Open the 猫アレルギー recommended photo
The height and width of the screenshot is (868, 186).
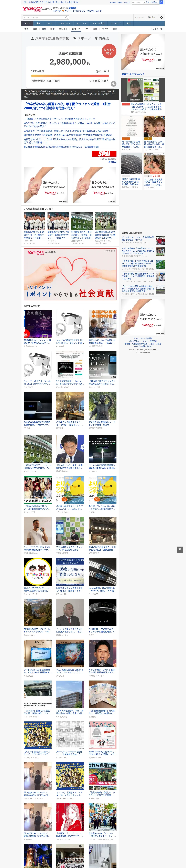click(102, 324)
